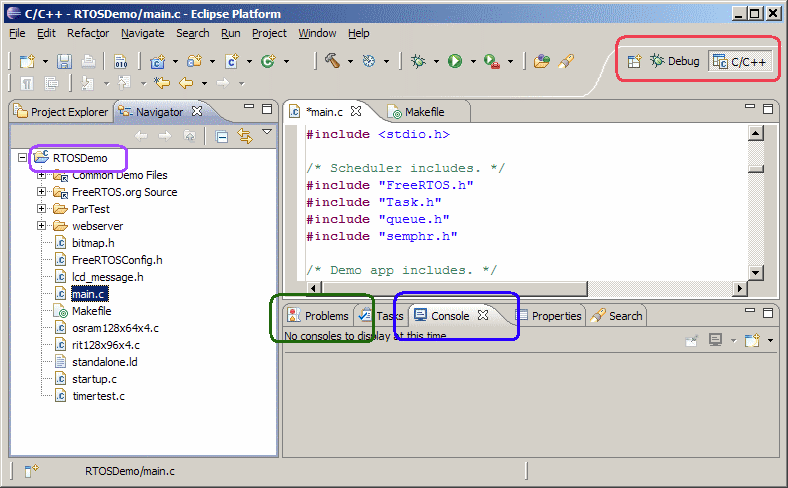Expand the webserver folder
This screenshot has height=488, width=788.
(x=42, y=226)
